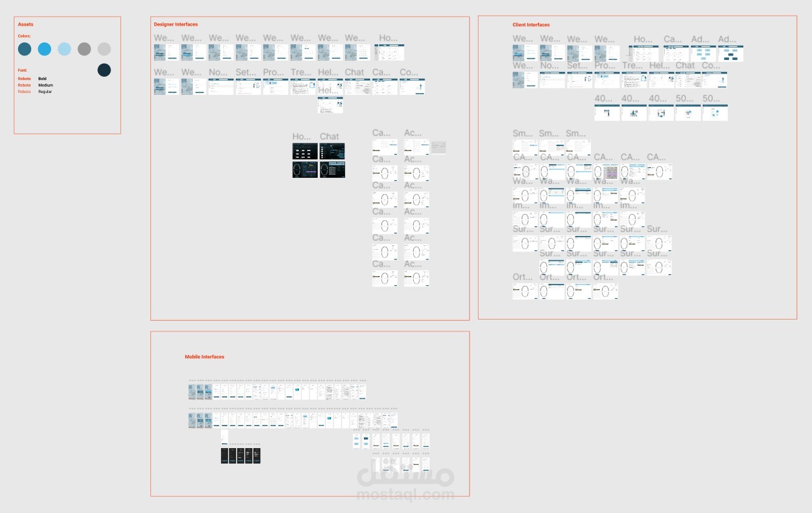The image size is (812, 513).
Task: Select 'No...' frame label in Client Interfaces
Action: click(x=549, y=66)
